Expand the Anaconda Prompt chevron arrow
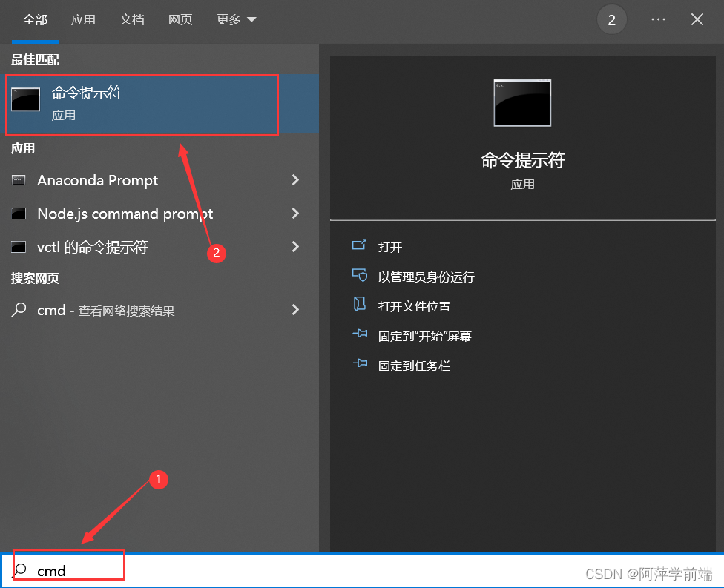Screen dimensions: 724x588 [x=295, y=180]
